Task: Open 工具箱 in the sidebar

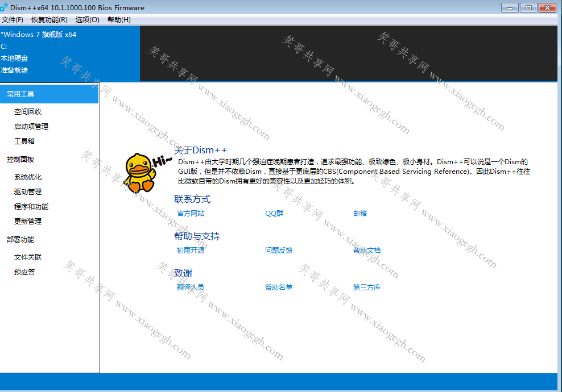Action: point(24,141)
